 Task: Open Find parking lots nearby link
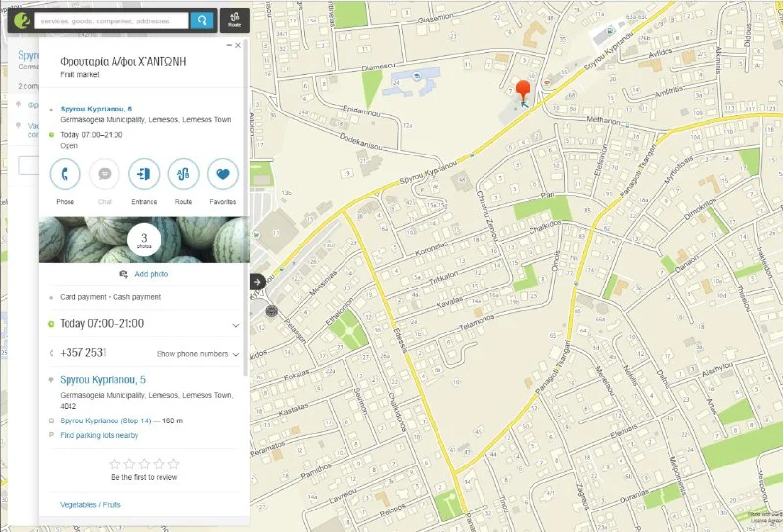(x=99, y=434)
